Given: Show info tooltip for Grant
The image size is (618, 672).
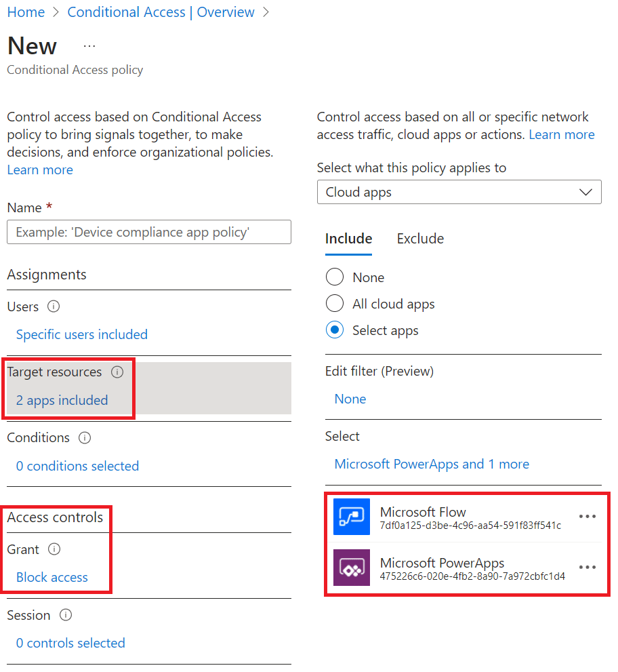Looking at the screenshot, I should click(54, 549).
